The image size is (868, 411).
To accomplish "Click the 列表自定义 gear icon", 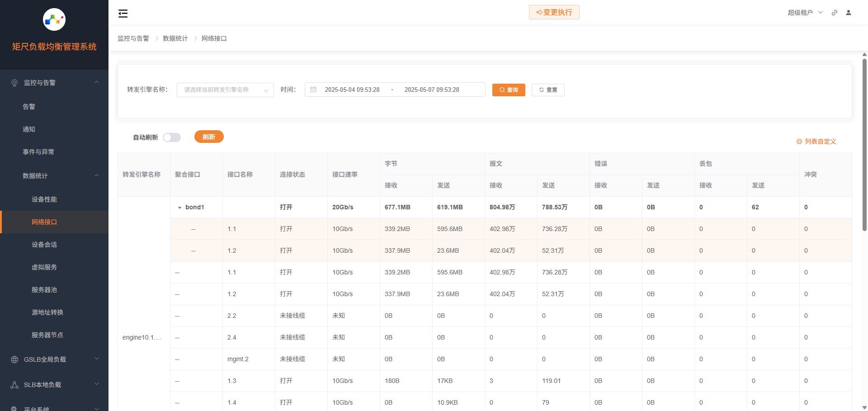I will tap(799, 142).
